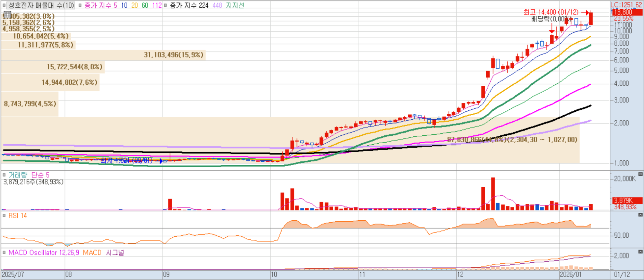Click the 1,000 price axis label
Viewport: 644px width, 280px height.
pos(621,163)
